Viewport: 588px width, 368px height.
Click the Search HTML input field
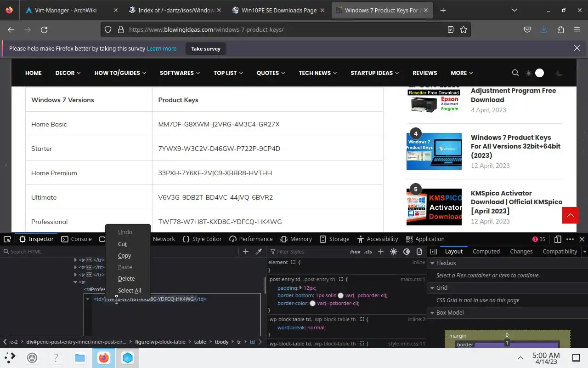click(119, 252)
